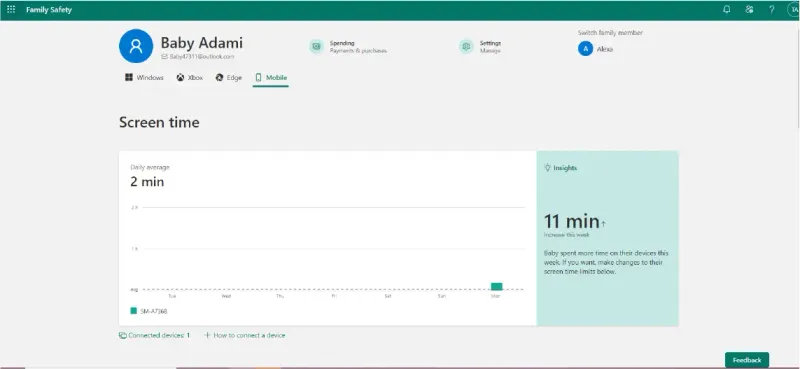Click the Mobile phone icon

point(258,78)
